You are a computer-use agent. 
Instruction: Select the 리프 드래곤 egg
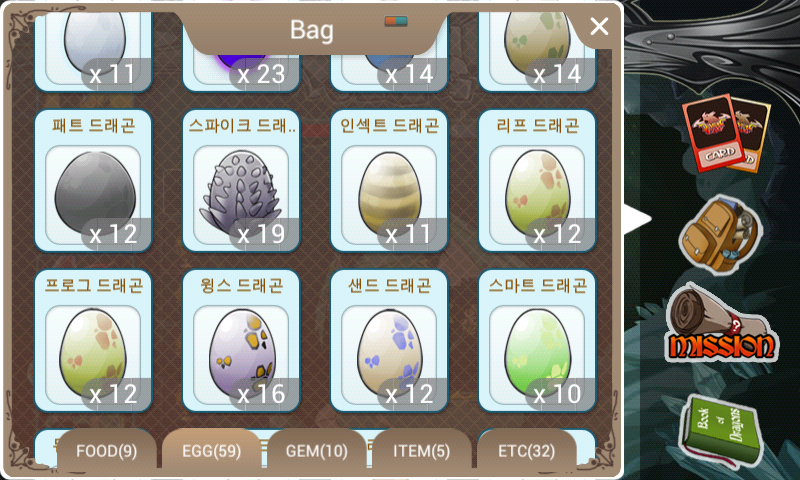537,181
